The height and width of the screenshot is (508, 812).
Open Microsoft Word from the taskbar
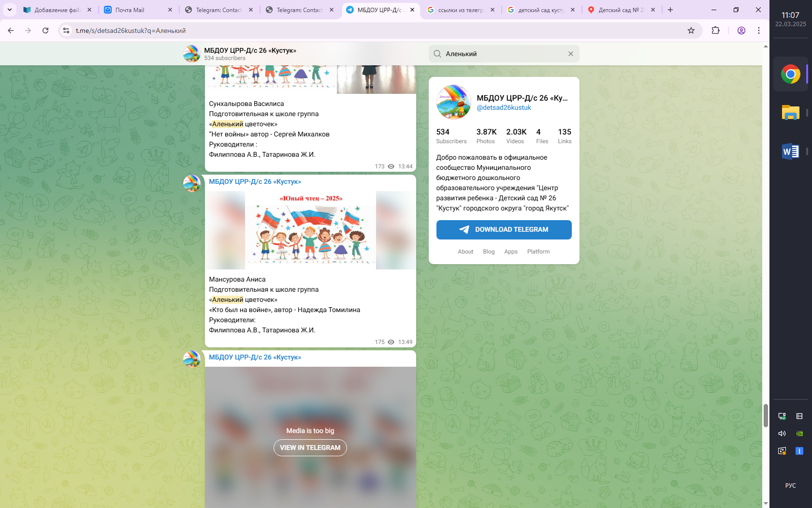790,151
